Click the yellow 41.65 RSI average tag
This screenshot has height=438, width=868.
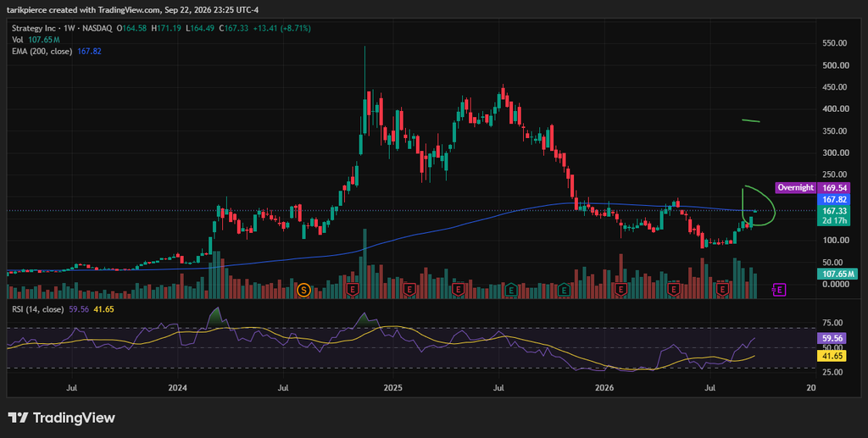point(833,358)
